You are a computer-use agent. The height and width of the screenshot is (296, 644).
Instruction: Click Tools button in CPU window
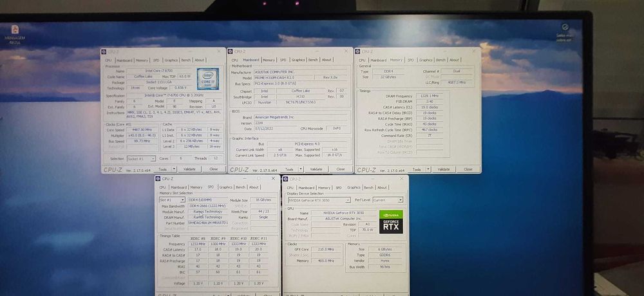[x=163, y=169]
